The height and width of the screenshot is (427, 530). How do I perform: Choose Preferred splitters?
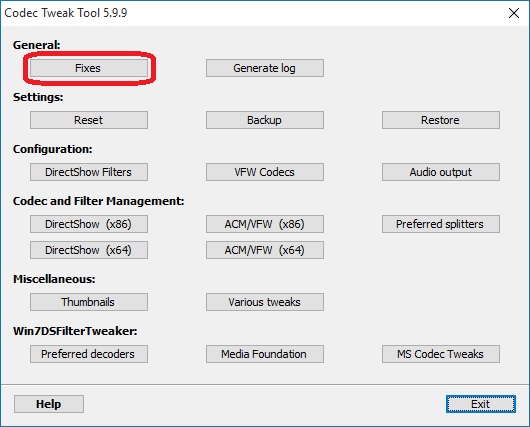[x=441, y=224]
